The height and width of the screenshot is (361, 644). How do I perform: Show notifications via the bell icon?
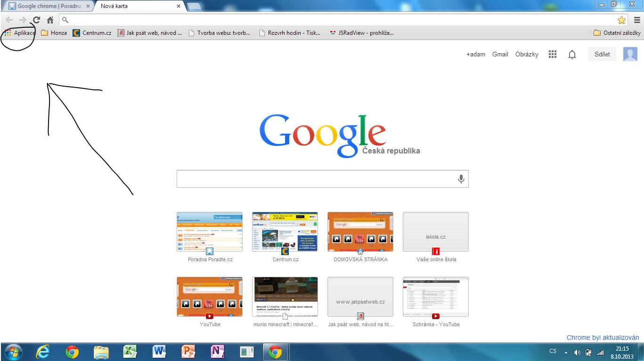click(x=572, y=55)
